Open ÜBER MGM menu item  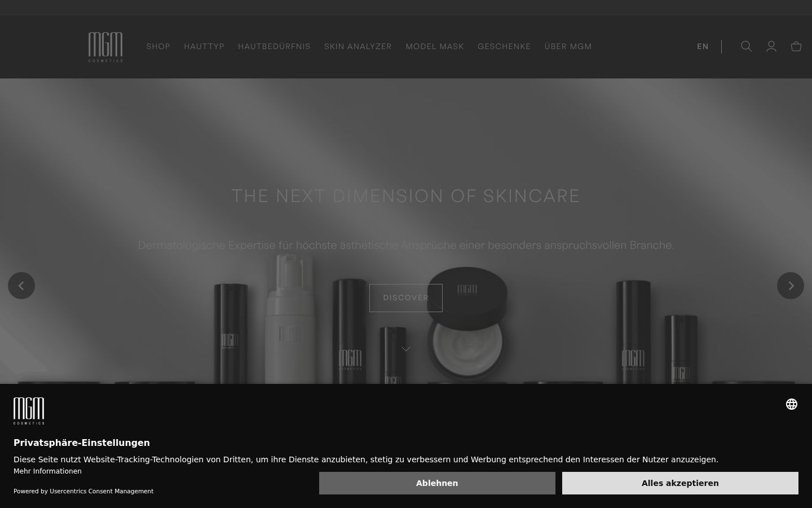[x=568, y=46]
